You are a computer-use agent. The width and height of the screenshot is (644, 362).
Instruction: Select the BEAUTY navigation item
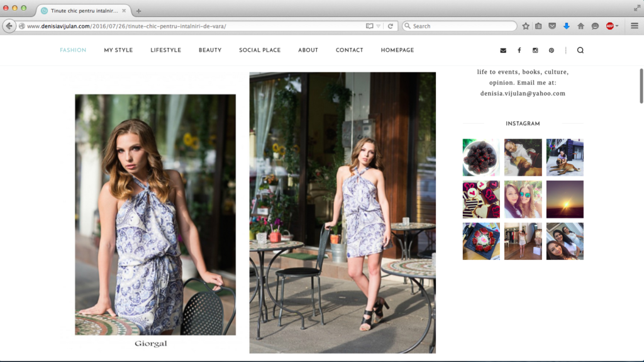(210, 50)
